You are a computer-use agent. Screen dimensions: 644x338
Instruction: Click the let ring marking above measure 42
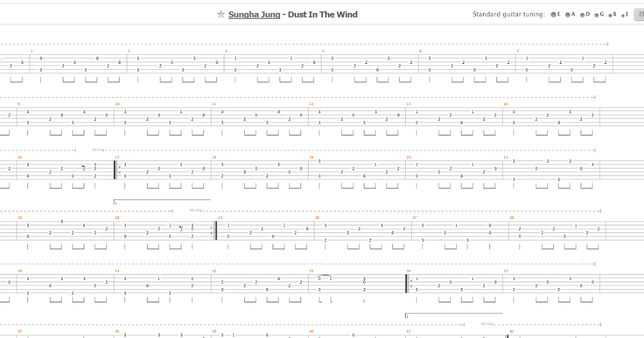coord(487,324)
